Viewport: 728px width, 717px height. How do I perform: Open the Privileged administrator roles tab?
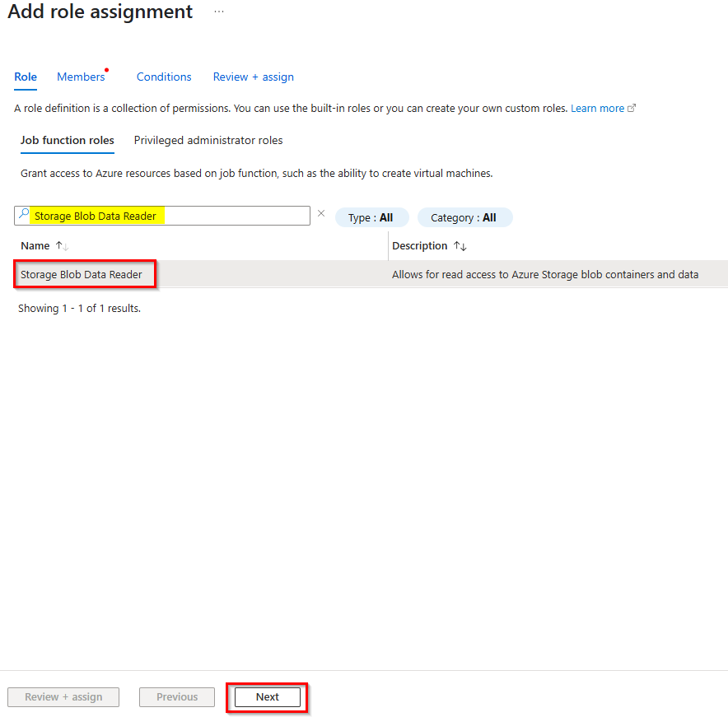(208, 140)
